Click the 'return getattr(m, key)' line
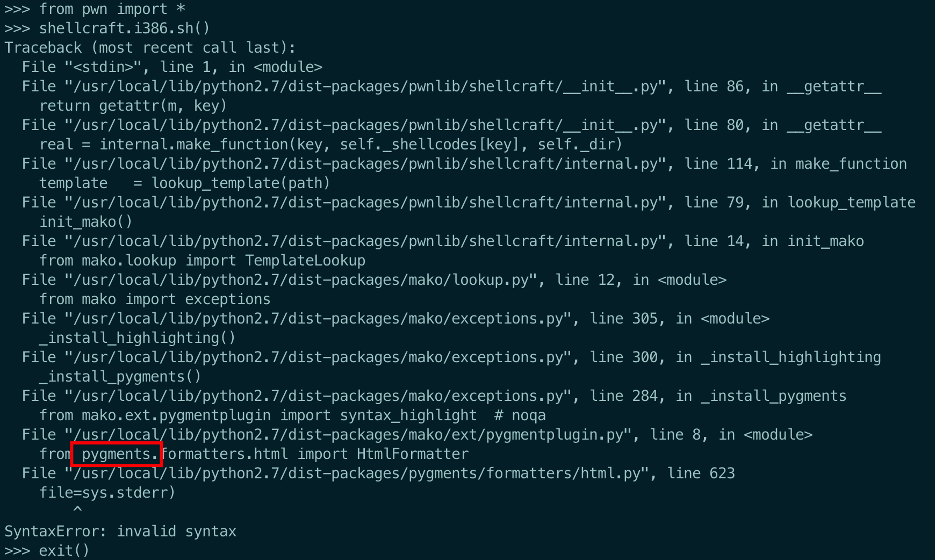 (133, 106)
